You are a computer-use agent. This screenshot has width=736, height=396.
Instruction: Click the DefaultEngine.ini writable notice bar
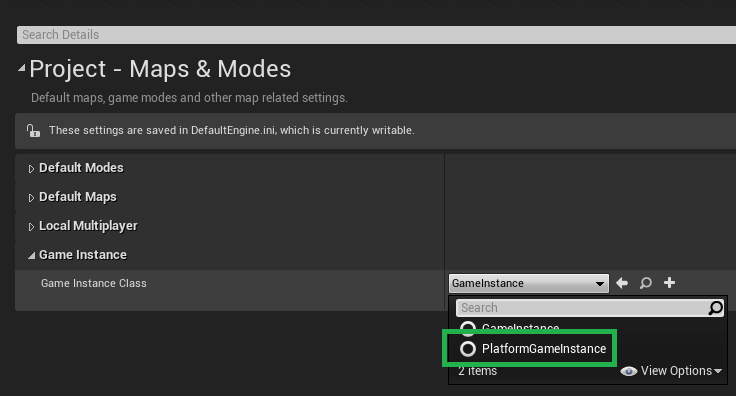[x=376, y=130]
